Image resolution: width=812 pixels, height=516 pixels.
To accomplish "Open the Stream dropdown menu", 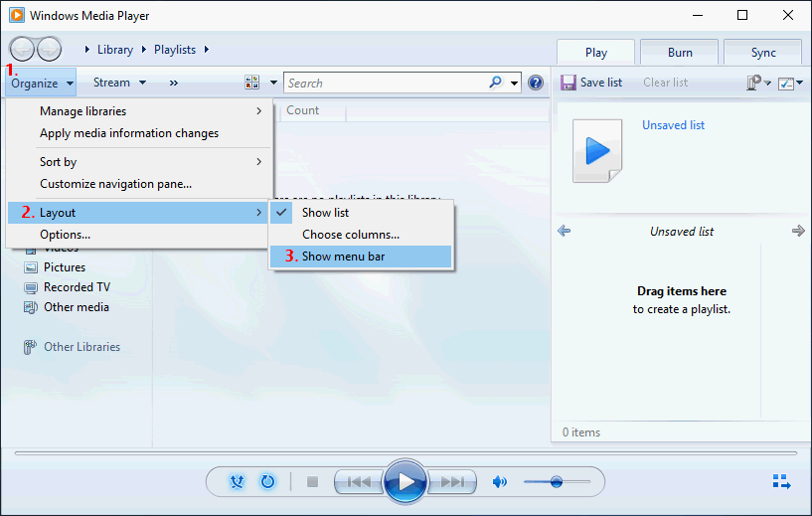I will 119,83.
